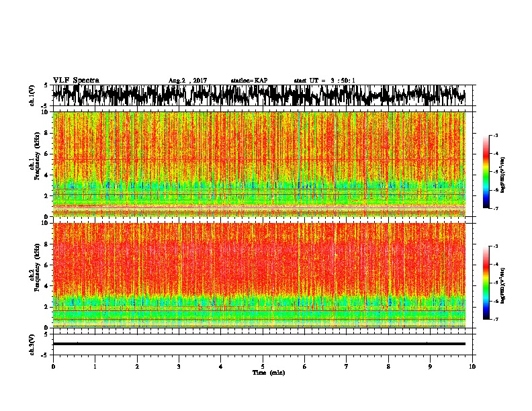Screen dimensions: 532x411
Task: Click the time axis tick label "3"
Action: tap(179, 367)
